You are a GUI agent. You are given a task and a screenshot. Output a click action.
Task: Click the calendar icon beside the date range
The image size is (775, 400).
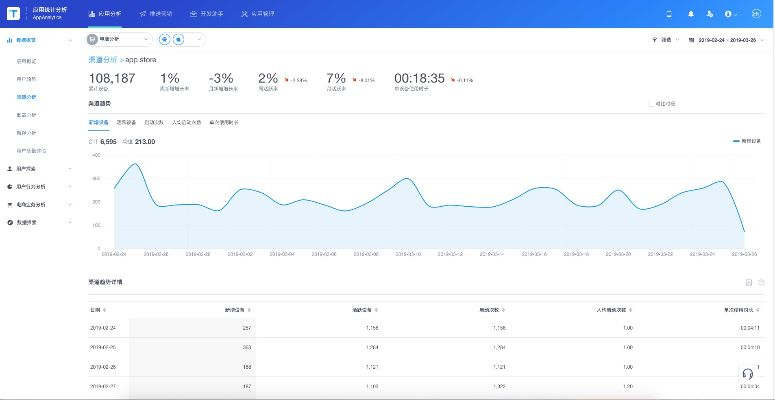click(x=691, y=39)
